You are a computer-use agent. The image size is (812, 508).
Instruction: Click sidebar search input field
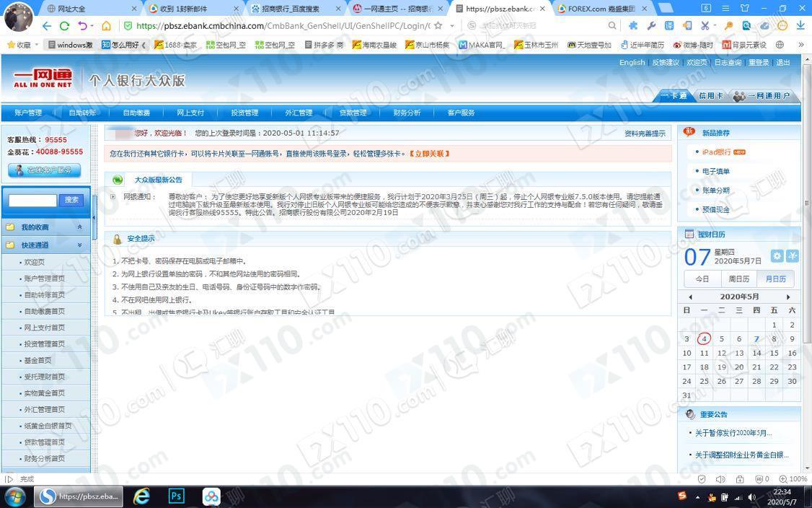coord(32,200)
